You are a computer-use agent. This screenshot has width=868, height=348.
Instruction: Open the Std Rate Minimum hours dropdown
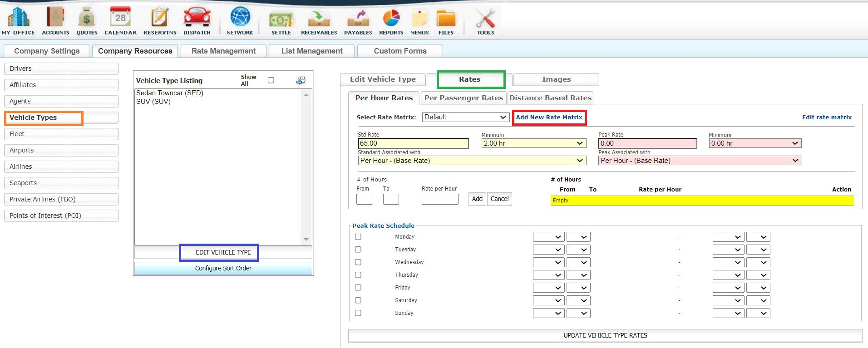[x=533, y=143]
